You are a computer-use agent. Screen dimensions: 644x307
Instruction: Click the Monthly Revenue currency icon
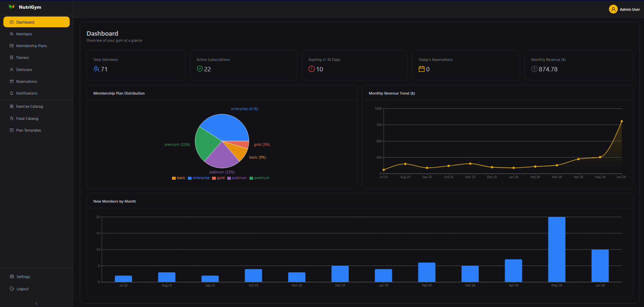coord(534,69)
